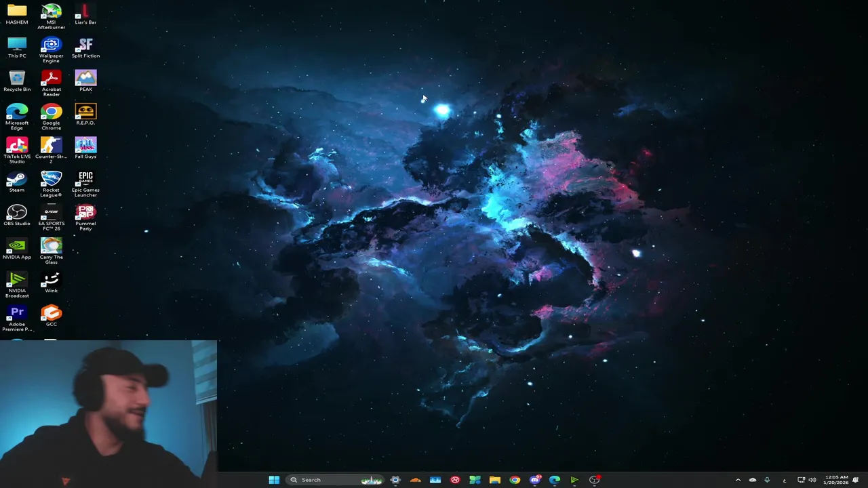Launch Pummel Party shortcut
Image resolution: width=868 pixels, height=488 pixels.
coord(85,218)
